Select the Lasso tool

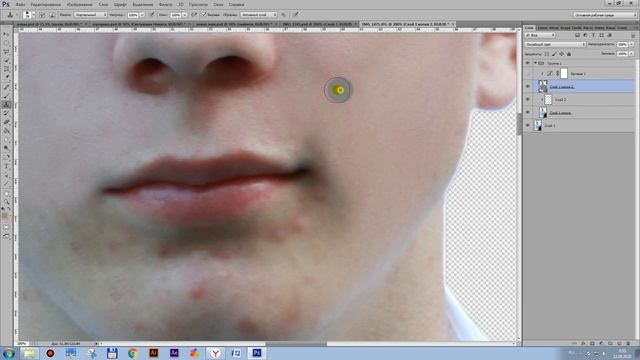pyautogui.click(x=7, y=51)
